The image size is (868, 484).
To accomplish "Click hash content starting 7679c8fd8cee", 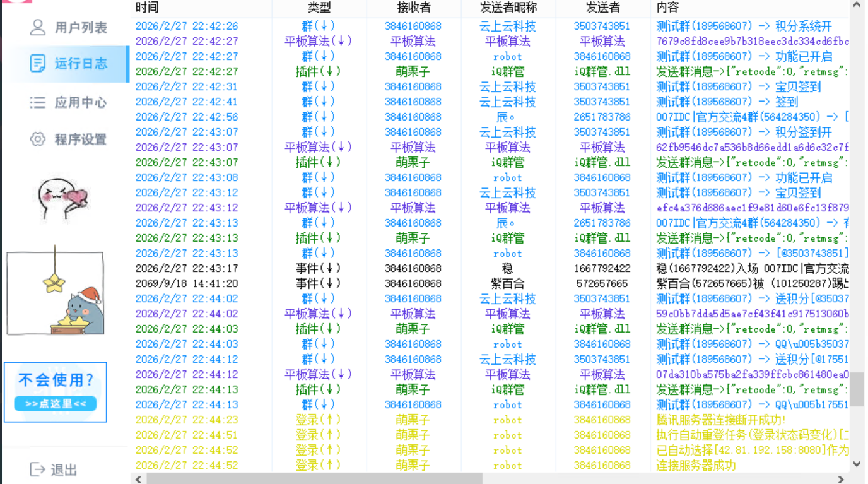I will click(x=752, y=41).
